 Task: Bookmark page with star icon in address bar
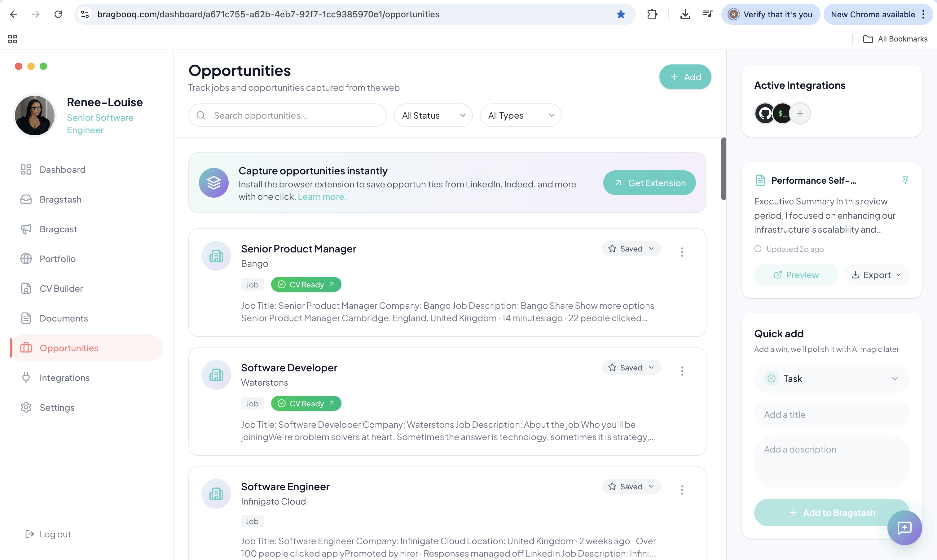621,14
